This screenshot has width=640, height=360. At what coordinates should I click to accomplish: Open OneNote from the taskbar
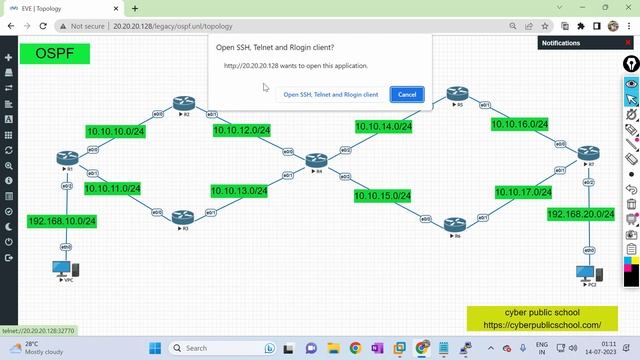pos(377,348)
